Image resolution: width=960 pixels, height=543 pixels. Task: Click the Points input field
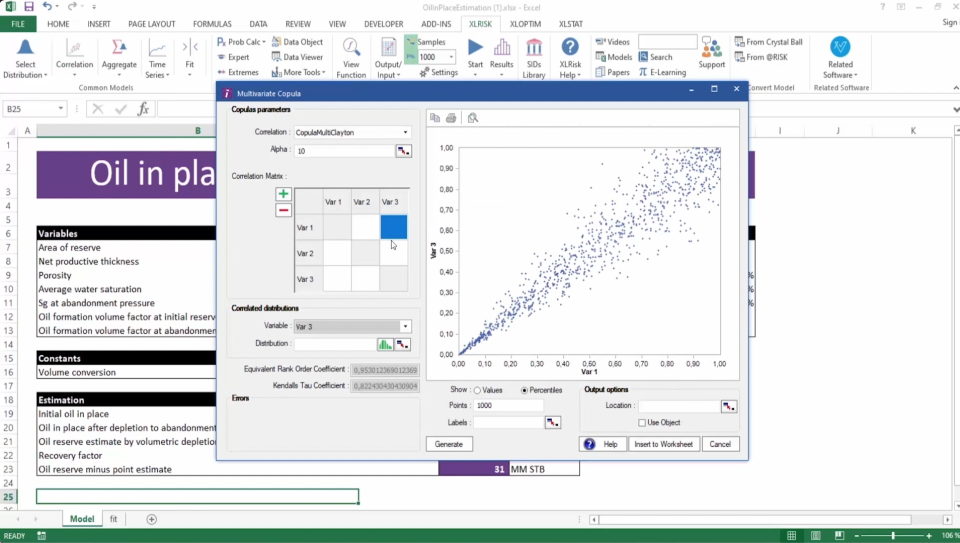(x=509, y=405)
